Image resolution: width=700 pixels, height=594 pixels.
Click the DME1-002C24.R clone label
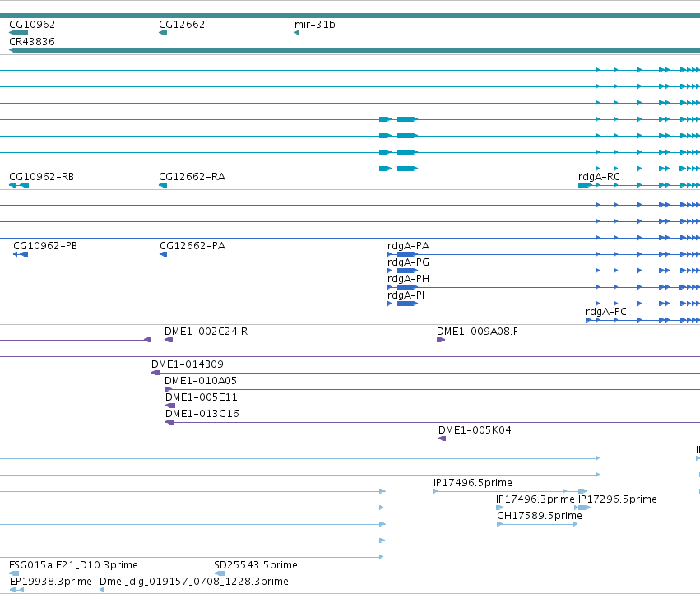[x=206, y=332]
